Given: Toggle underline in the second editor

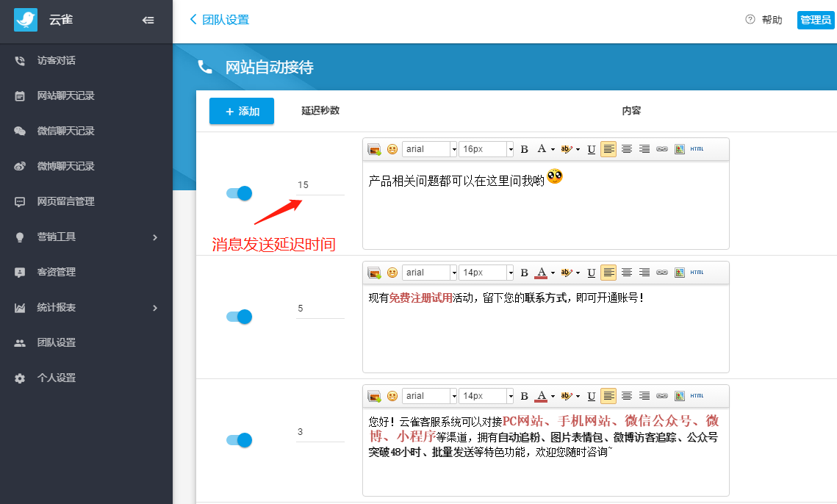Looking at the screenshot, I should click(592, 273).
